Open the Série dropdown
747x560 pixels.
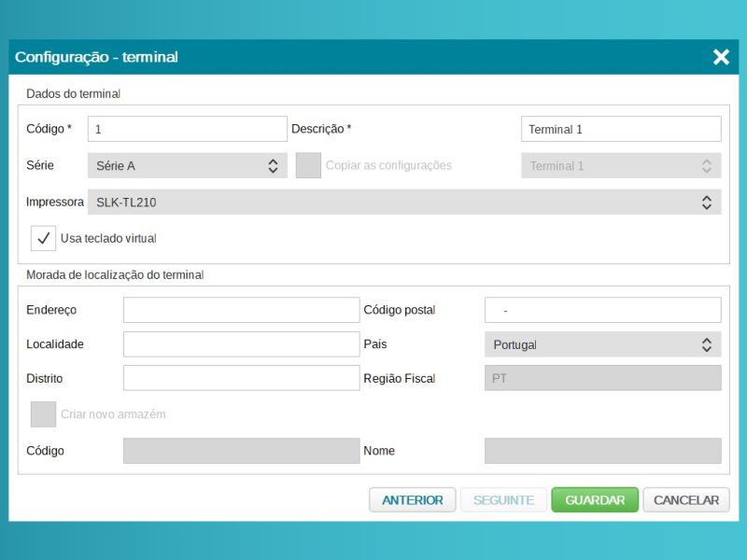pos(187,165)
